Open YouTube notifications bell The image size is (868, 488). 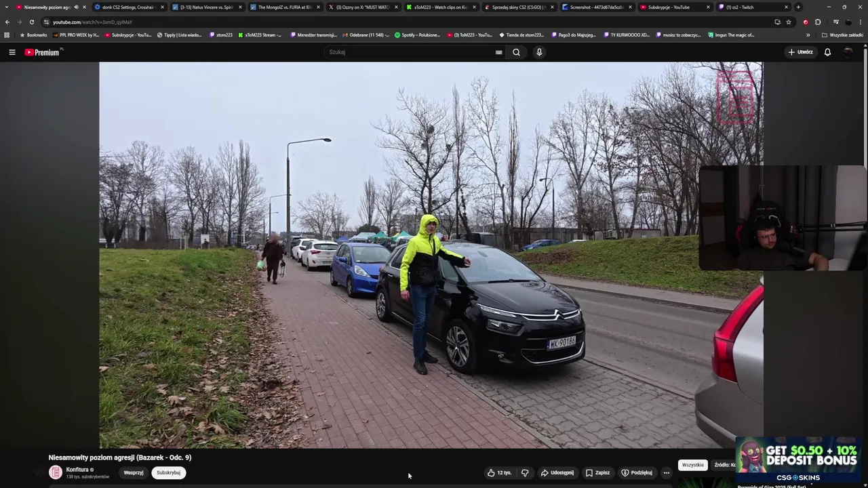tap(827, 52)
